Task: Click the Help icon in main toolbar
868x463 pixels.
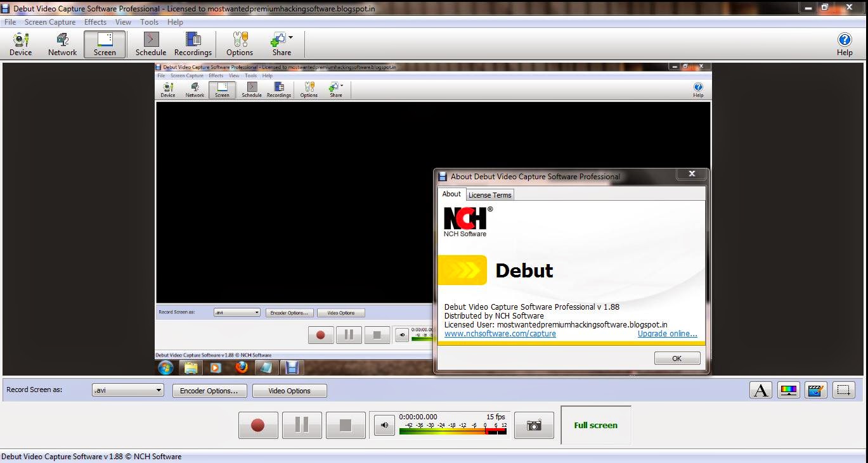Action: click(845, 44)
